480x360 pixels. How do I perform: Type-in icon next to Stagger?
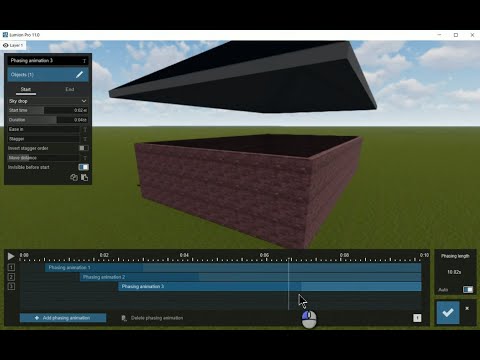click(x=85, y=139)
